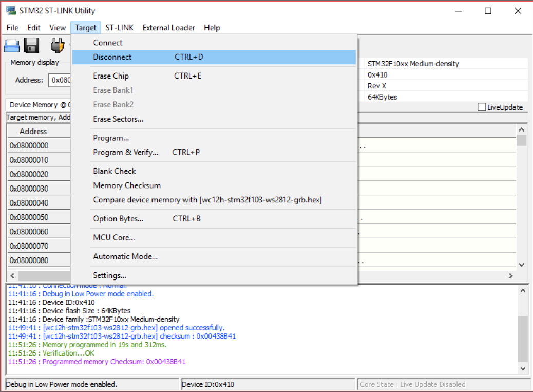Toggle the LiveUpdate checkbox
533x392 pixels.
tap(481, 107)
